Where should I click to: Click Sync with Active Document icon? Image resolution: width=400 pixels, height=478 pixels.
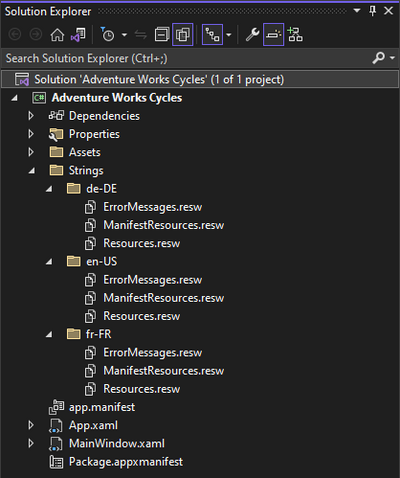pos(141,34)
